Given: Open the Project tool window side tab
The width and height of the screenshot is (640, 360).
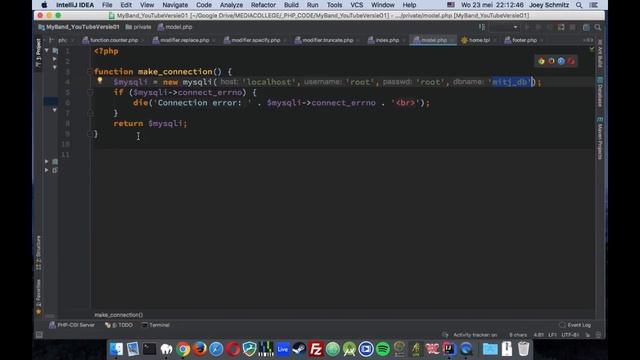Looking at the screenshot, I should tap(38, 53).
